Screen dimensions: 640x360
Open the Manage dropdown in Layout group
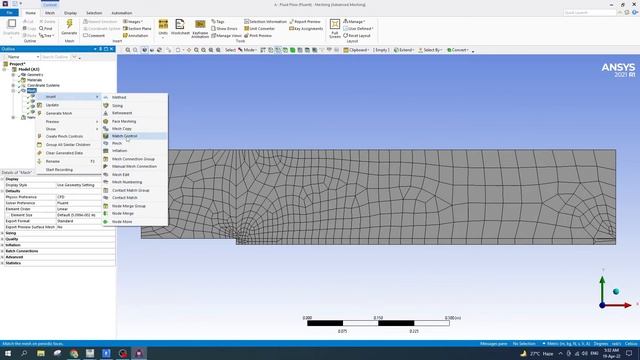click(354, 21)
